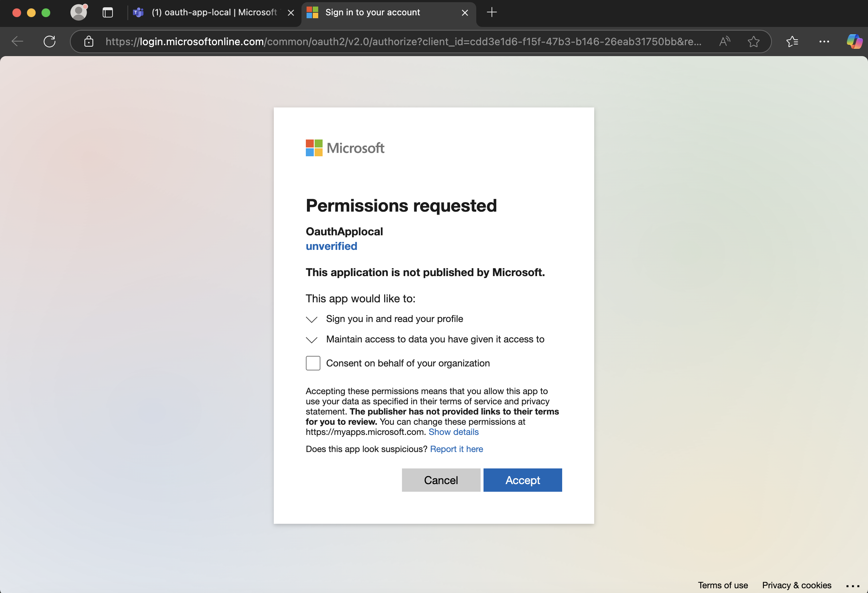Open Privacy & cookies footer link
868x593 pixels.
pyautogui.click(x=797, y=585)
